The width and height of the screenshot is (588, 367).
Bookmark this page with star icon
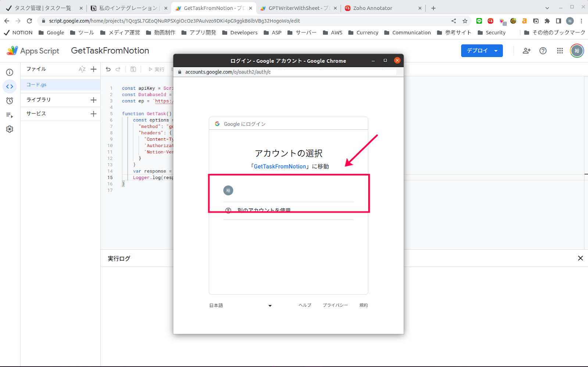(x=465, y=21)
